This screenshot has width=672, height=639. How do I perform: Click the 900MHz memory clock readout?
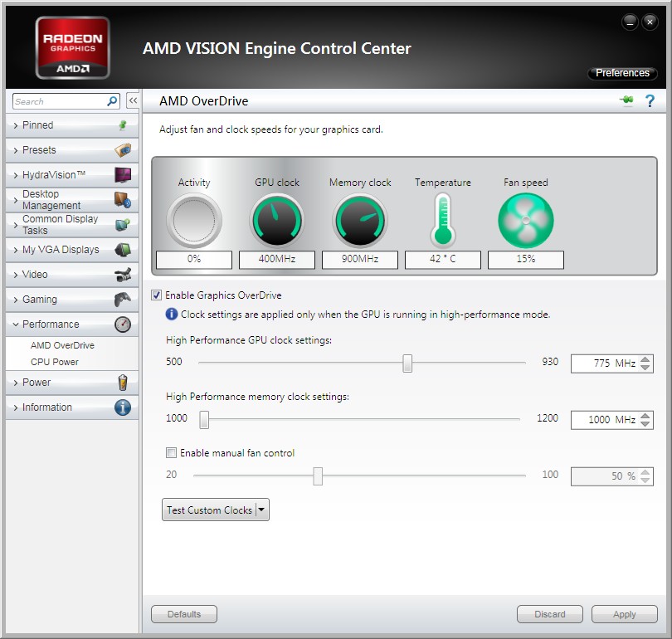point(360,259)
